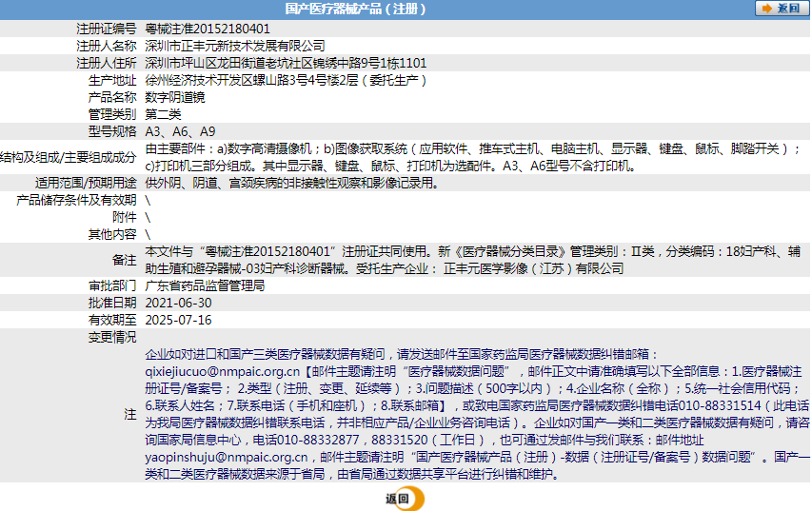Click the 批准日期 label
This screenshot has height=511, width=812.
112,303
